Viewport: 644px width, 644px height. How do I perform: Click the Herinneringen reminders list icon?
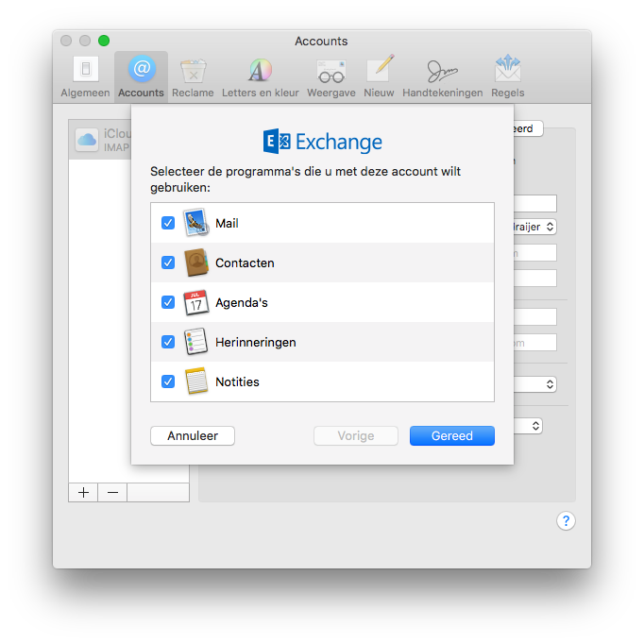tap(195, 342)
